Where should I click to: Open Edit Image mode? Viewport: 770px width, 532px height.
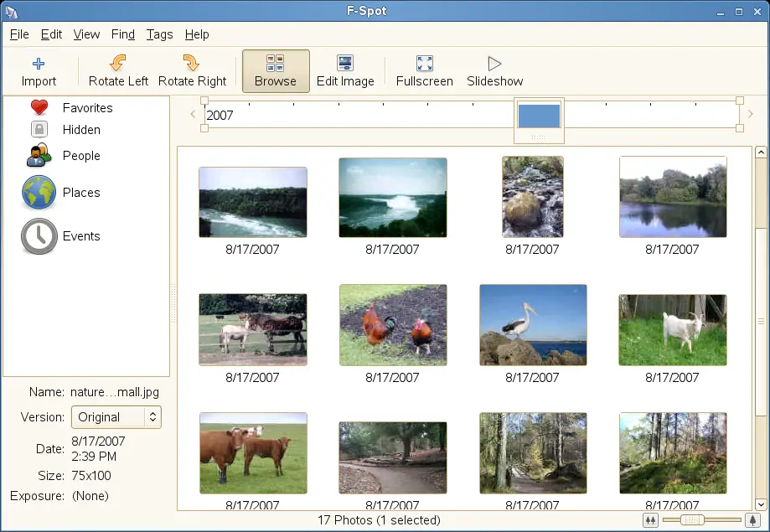pyautogui.click(x=345, y=70)
